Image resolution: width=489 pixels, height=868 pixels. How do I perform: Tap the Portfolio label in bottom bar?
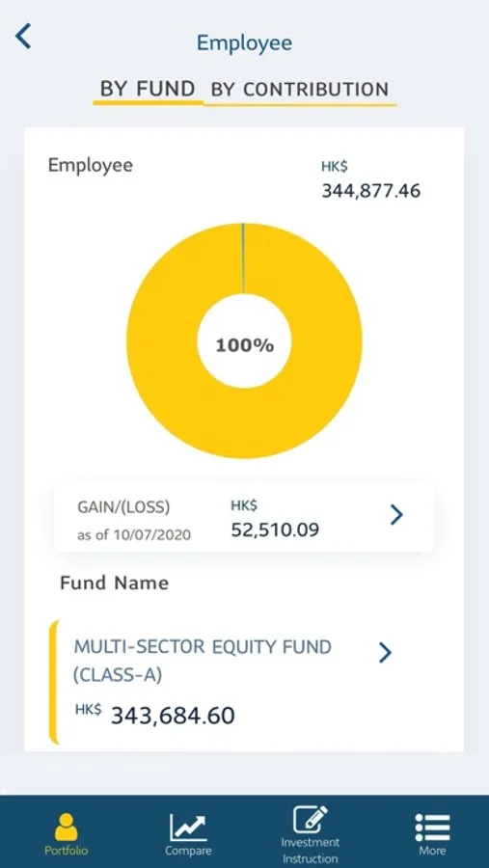click(66, 851)
